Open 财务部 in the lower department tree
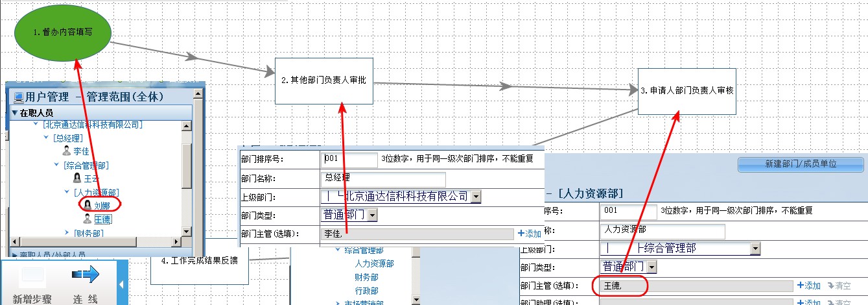This screenshot has height=305, width=868. (366, 277)
